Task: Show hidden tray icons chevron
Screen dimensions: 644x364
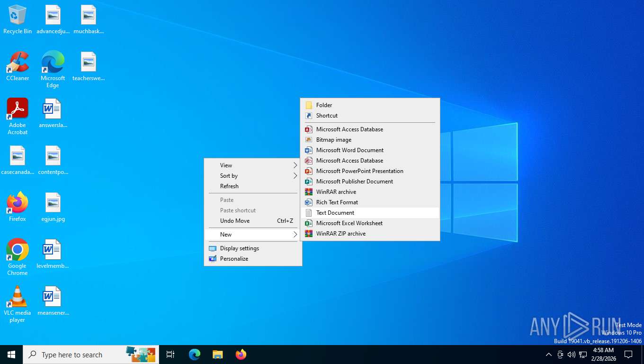Action: [549, 355]
